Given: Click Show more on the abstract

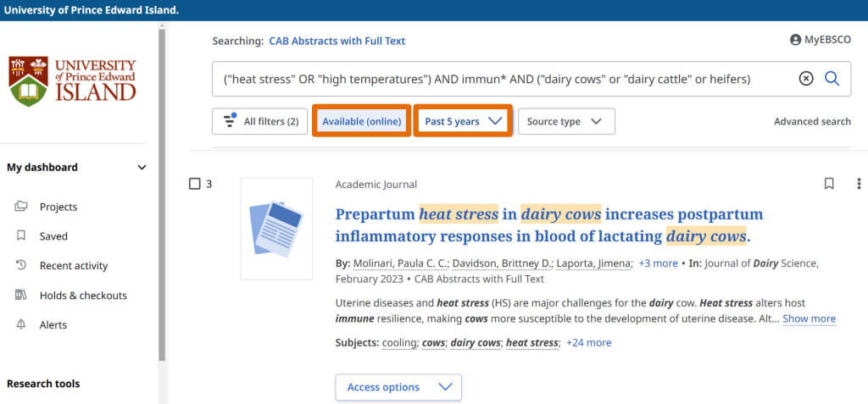Looking at the screenshot, I should [x=809, y=319].
